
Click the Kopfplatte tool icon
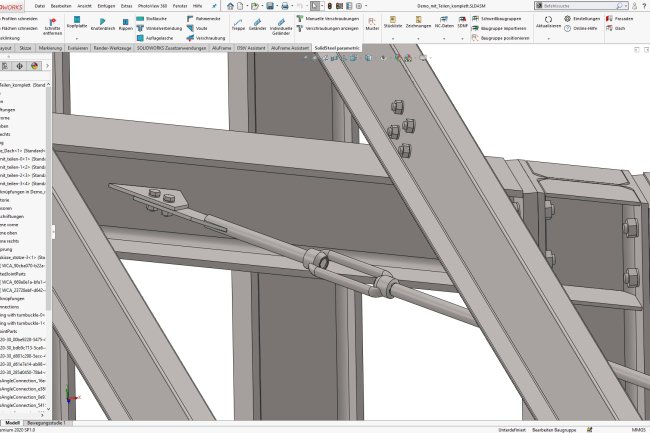tap(77, 19)
